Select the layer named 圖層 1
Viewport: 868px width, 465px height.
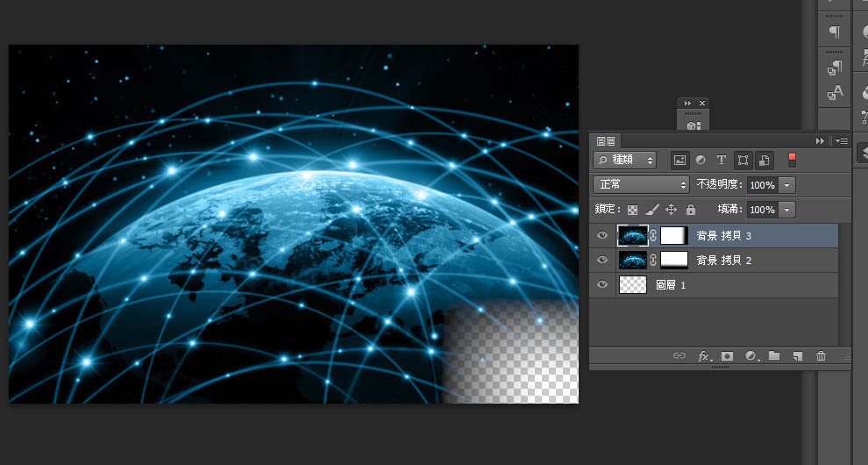671,285
